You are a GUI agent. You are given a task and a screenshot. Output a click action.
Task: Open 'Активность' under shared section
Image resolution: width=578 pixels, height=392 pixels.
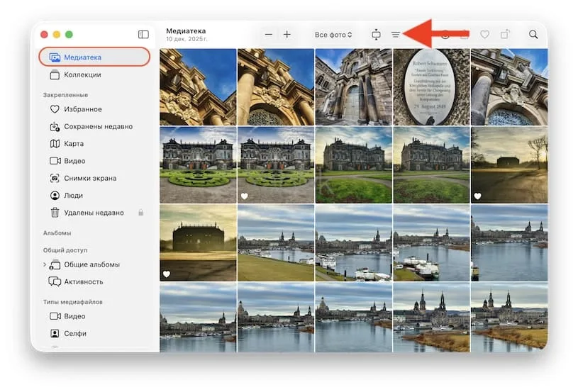pyautogui.click(x=84, y=281)
